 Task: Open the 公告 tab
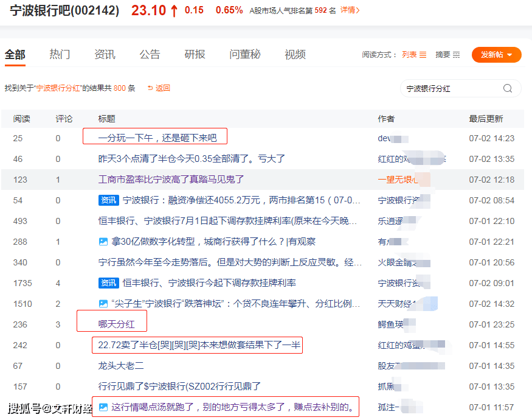pyautogui.click(x=150, y=54)
